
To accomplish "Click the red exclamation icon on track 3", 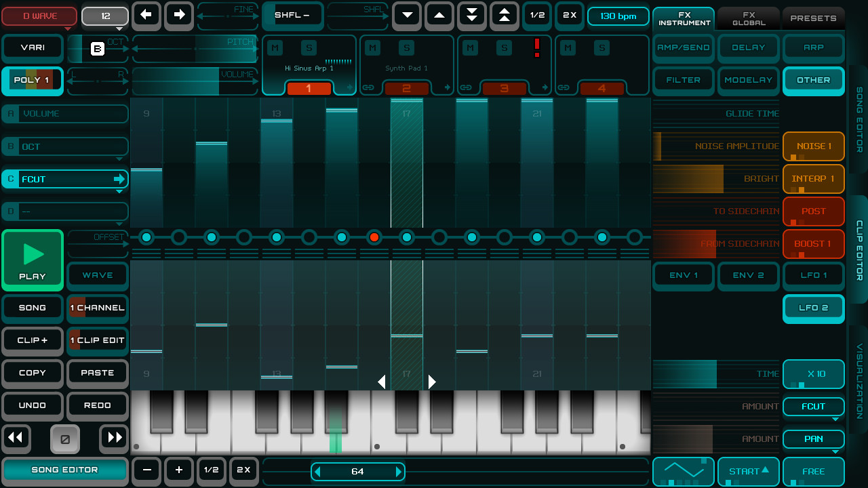I will click(x=536, y=47).
